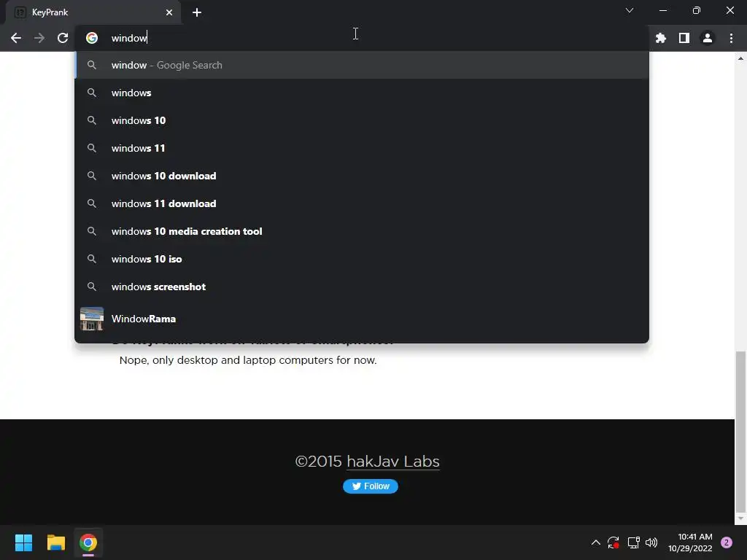Screen dimensions: 747x560
Task: Reload the page with the refresh icon
Action: (63, 38)
